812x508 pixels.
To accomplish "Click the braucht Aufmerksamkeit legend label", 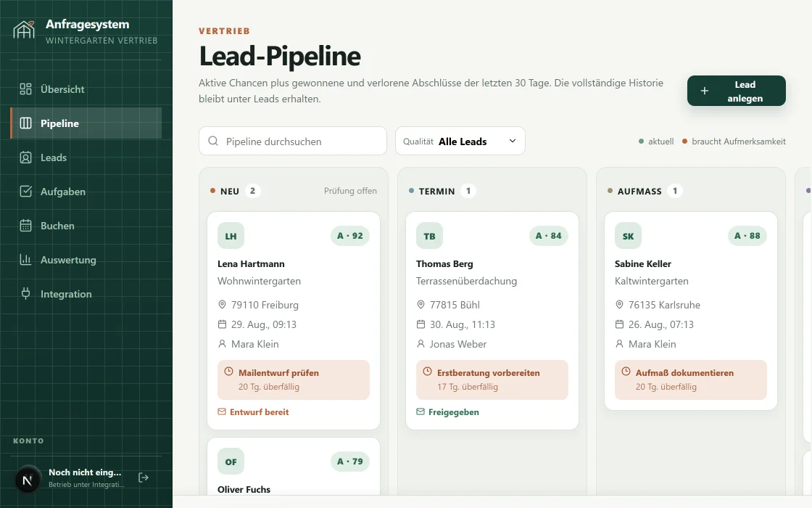I will [x=739, y=142].
